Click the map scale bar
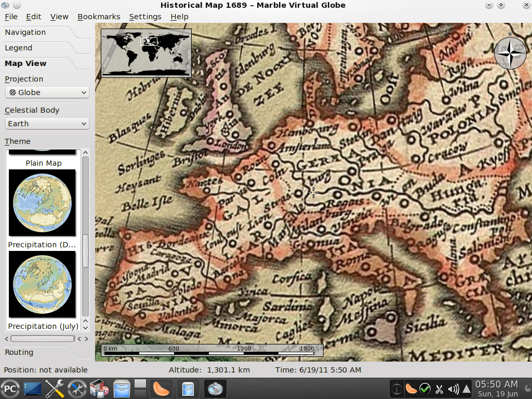 [x=212, y=351]
